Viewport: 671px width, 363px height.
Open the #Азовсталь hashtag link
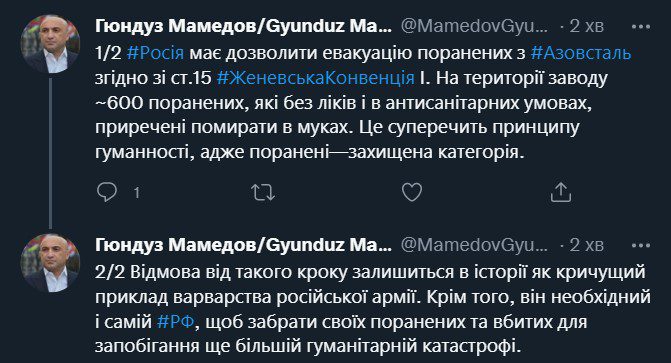coord(581,53)
